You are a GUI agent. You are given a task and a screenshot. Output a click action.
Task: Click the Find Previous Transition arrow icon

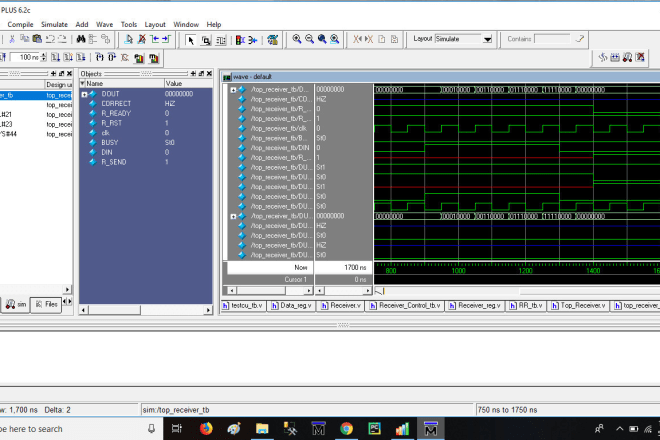154,40
